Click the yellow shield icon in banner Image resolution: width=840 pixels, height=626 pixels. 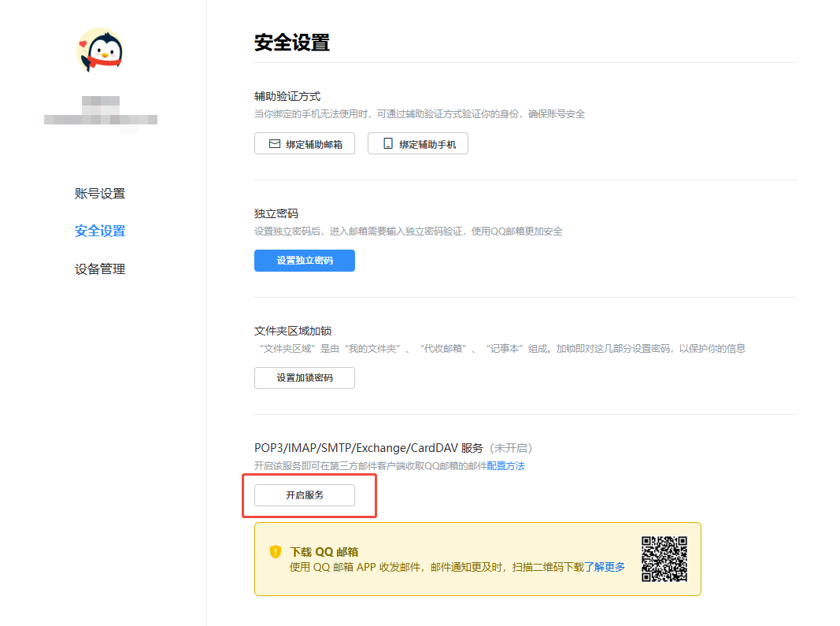coord(276,552)
